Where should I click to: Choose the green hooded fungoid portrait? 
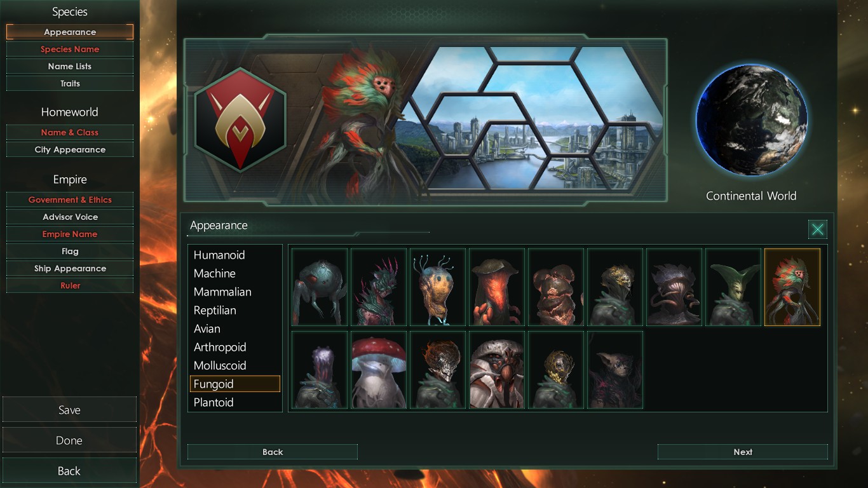click(x=733, y=287)
